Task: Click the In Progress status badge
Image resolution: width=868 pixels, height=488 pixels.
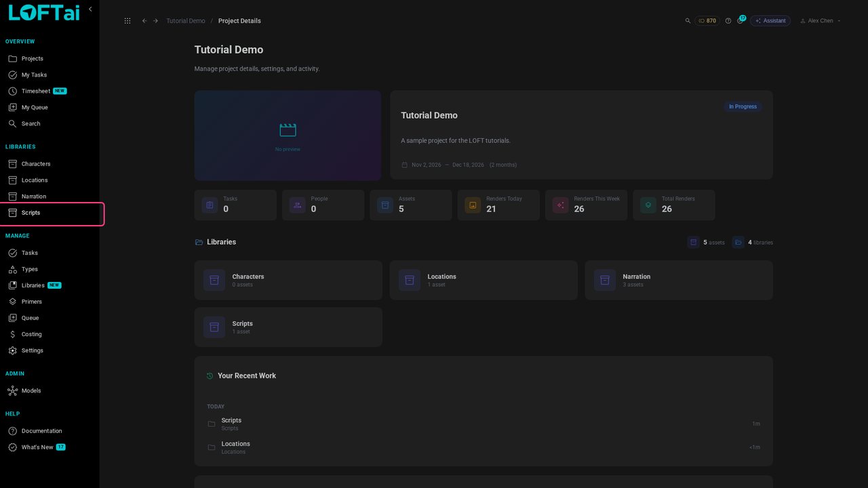Action: click(x=743, y=106)
